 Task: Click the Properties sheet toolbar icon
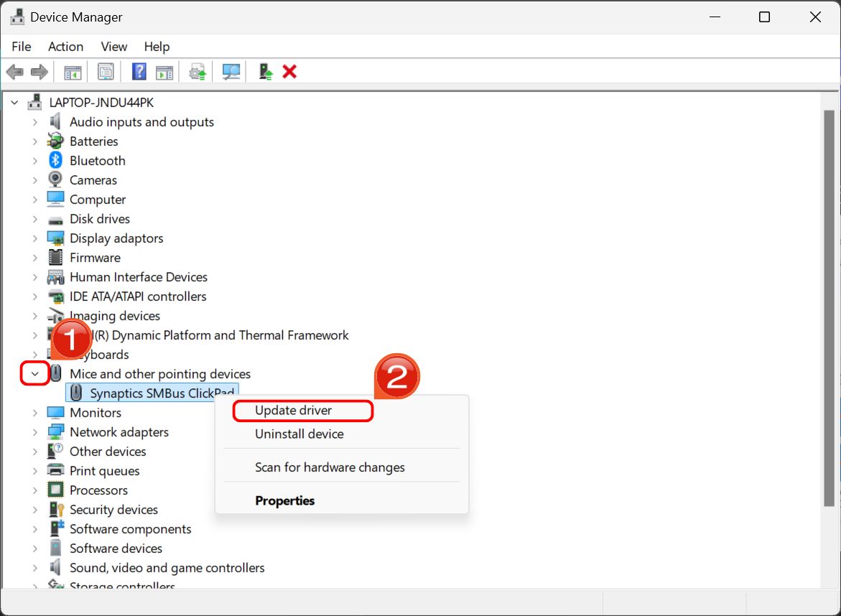106,71
